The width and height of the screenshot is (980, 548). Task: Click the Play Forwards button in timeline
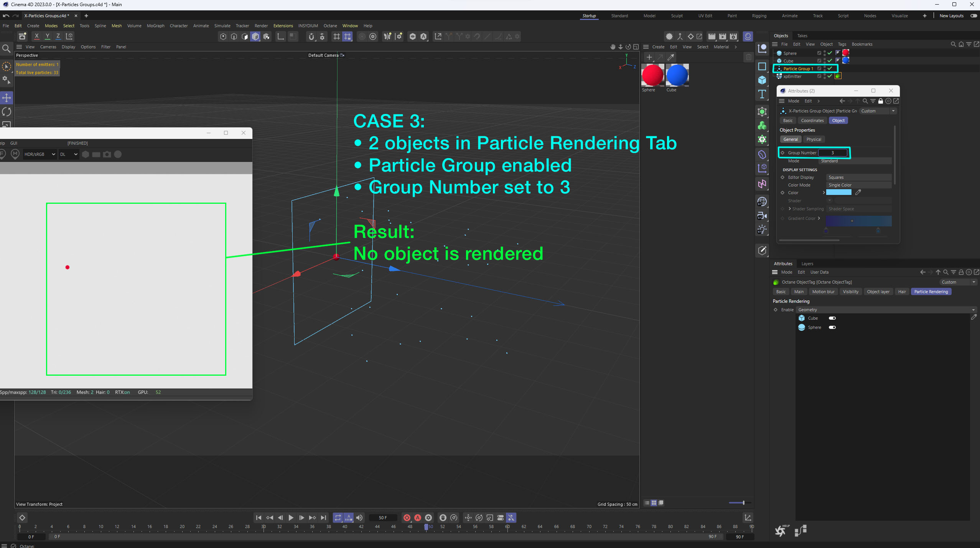click(x=291, y=518)
